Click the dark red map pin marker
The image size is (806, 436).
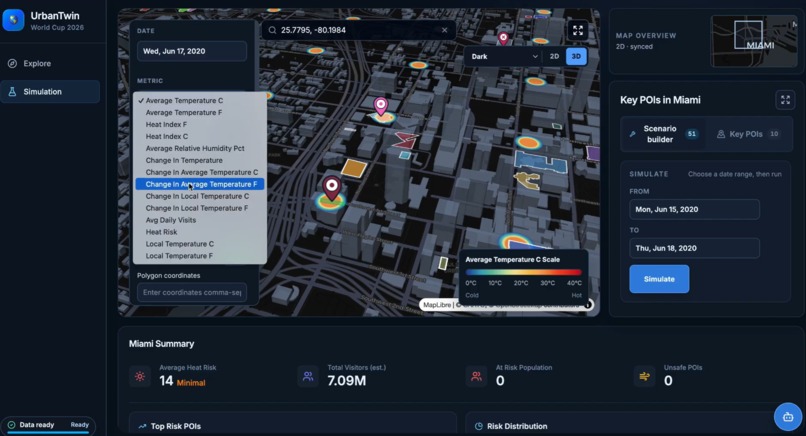(x=332, y=188)
